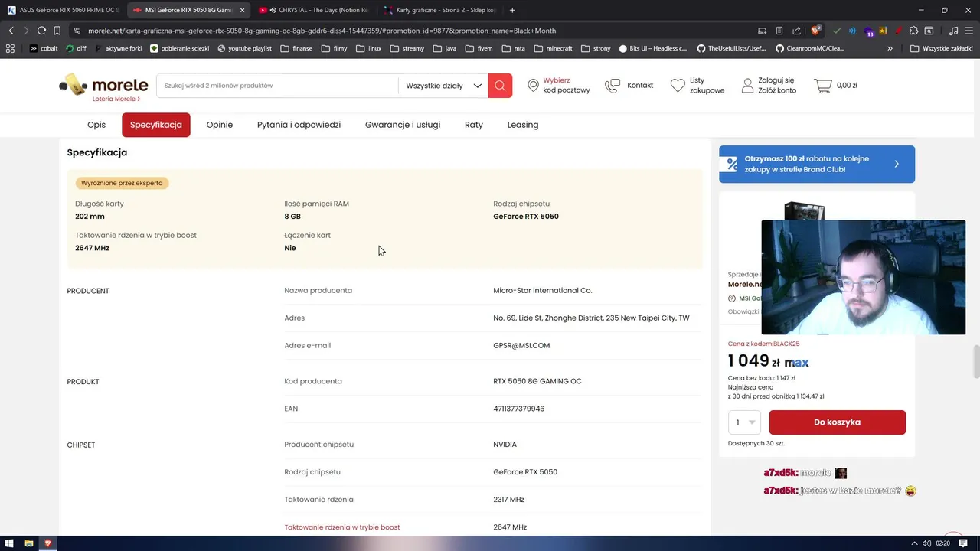This screenshot has height=551, width=980.
Task: Click the page vertical scrollbar thumb
Action: (976, 361)
